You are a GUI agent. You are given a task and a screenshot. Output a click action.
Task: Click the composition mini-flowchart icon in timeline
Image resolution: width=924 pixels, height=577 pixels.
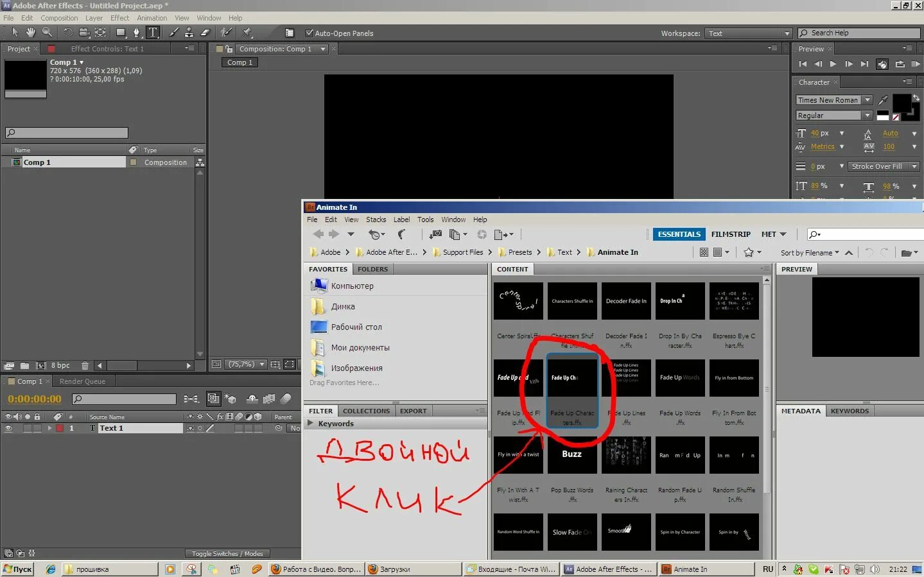point(191,399)
